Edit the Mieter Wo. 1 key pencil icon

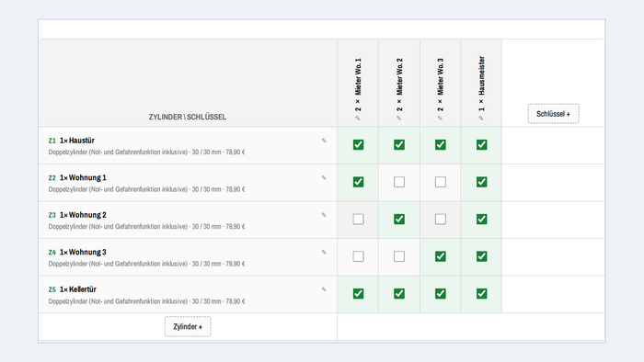(x=358, y=119)
